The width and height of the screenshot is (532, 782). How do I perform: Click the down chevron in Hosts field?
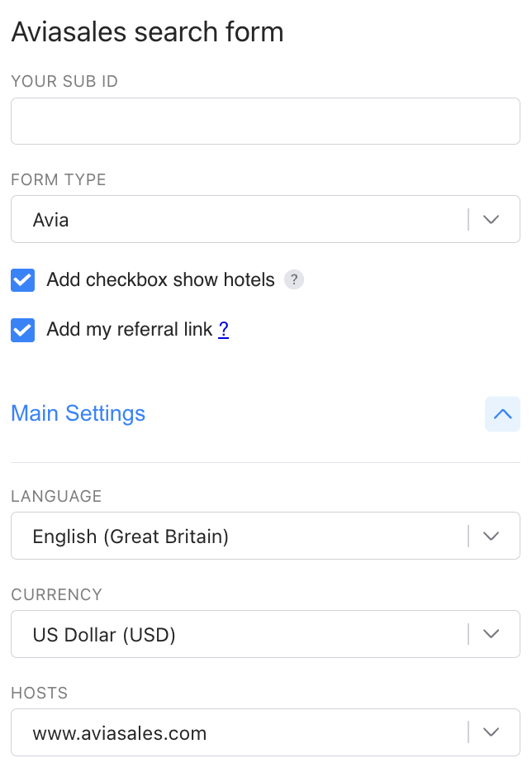[492, 732]
